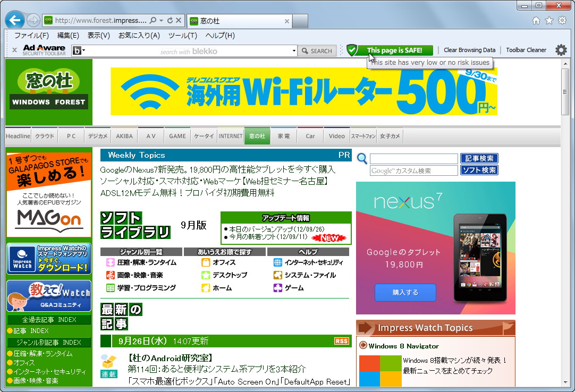575x392 pixels.
Task: Click the browser Home icon
Action: tap(537, 20)
